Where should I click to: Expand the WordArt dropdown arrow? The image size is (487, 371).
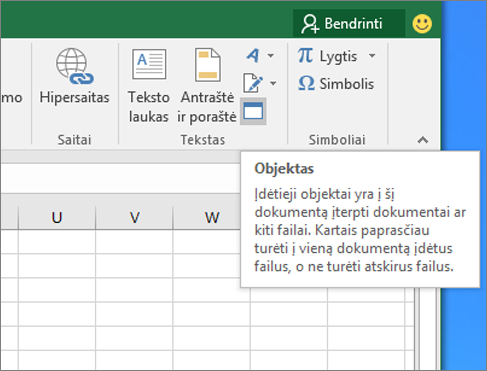tap(271, 56)
